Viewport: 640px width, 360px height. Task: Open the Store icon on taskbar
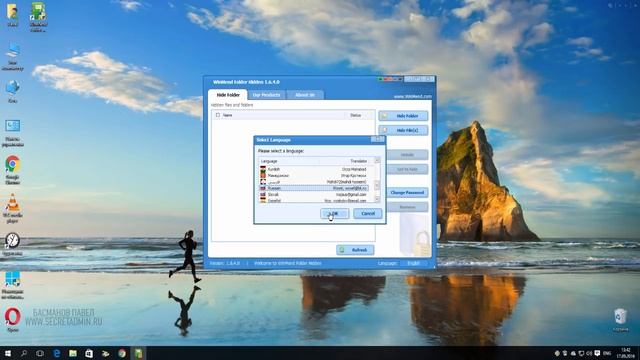tap(89, 353)
